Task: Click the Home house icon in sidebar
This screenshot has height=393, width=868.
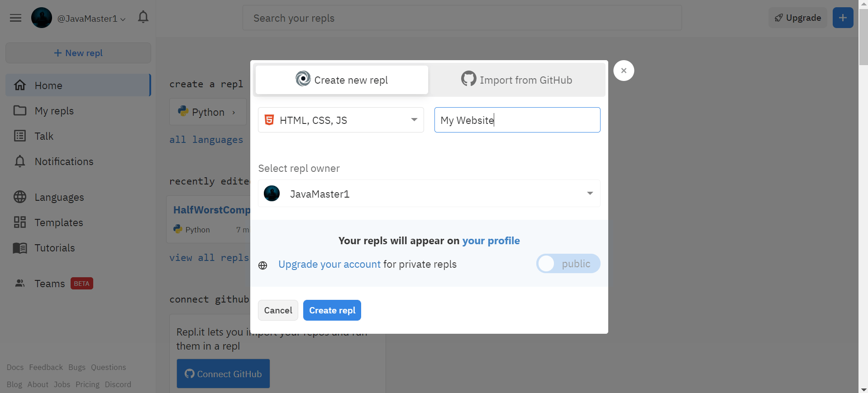Action: [x=20, y=85]
